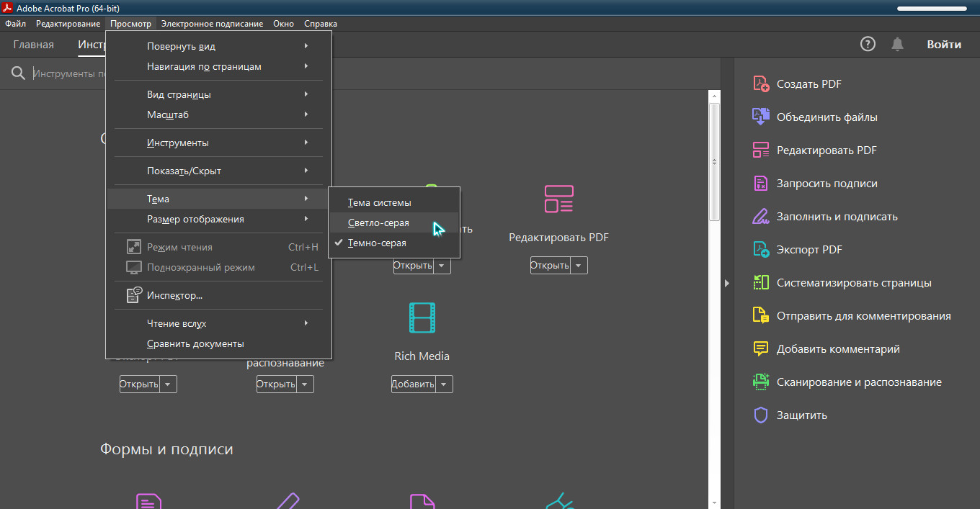The height and width of the screenshot is (509, 980).
Task: Click the Combine Files icon
Action: click(x=761, y=117)
